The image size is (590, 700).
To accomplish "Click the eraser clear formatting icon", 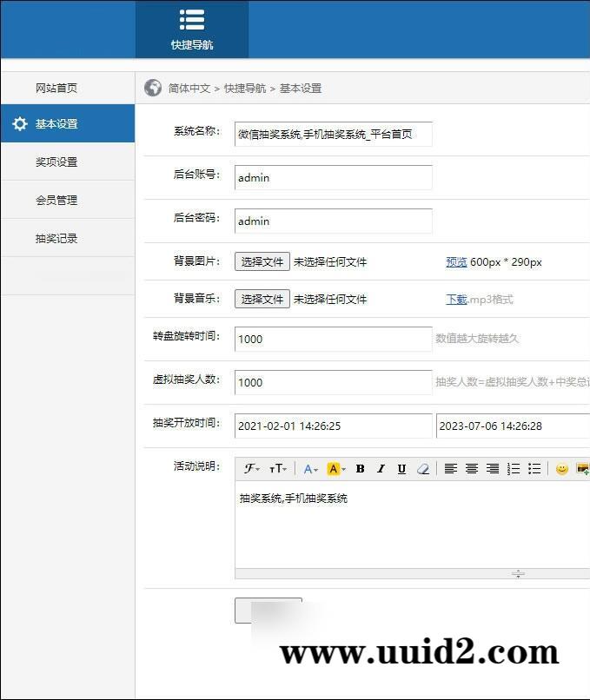I will (423, 469).
